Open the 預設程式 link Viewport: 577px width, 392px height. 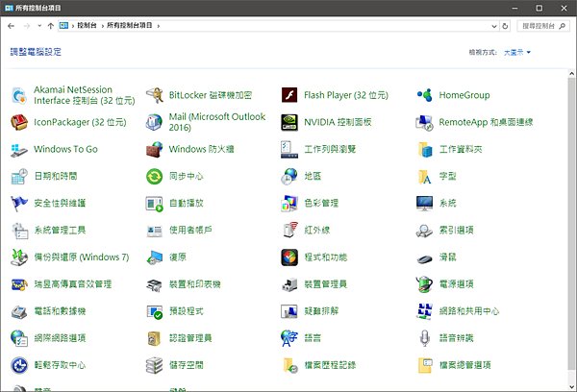187,311
